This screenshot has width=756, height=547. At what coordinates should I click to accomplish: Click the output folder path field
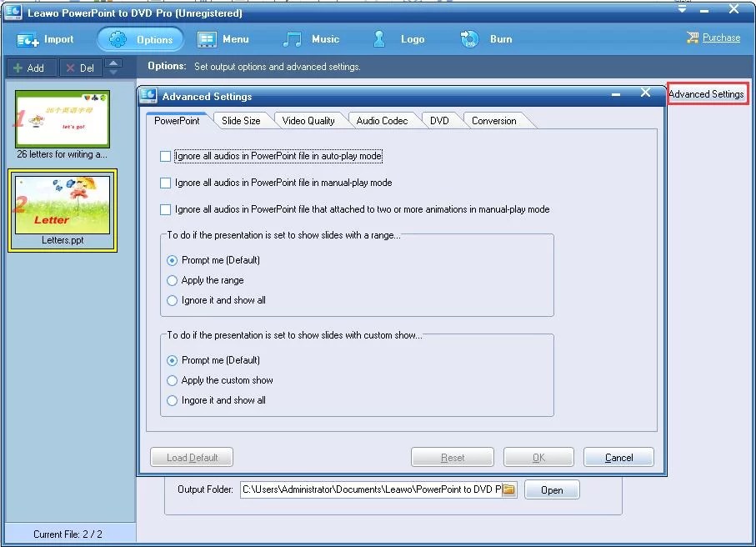point(371,489)
